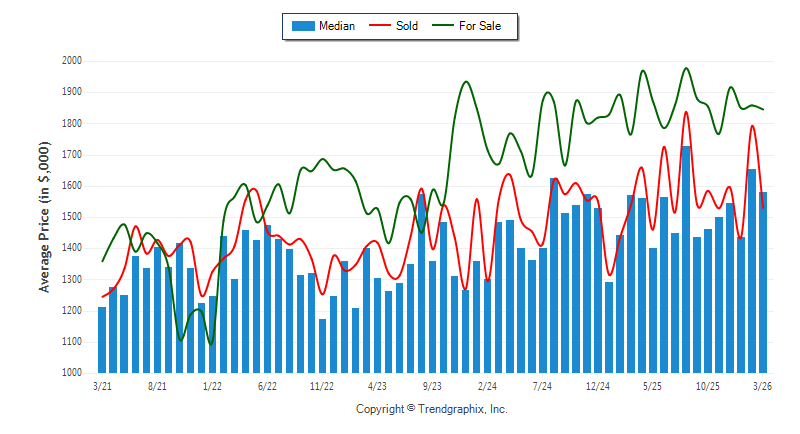Click the first Median bar above 3/21
Viewport: 800px width, 434px height.
click(x=102, y=340)
